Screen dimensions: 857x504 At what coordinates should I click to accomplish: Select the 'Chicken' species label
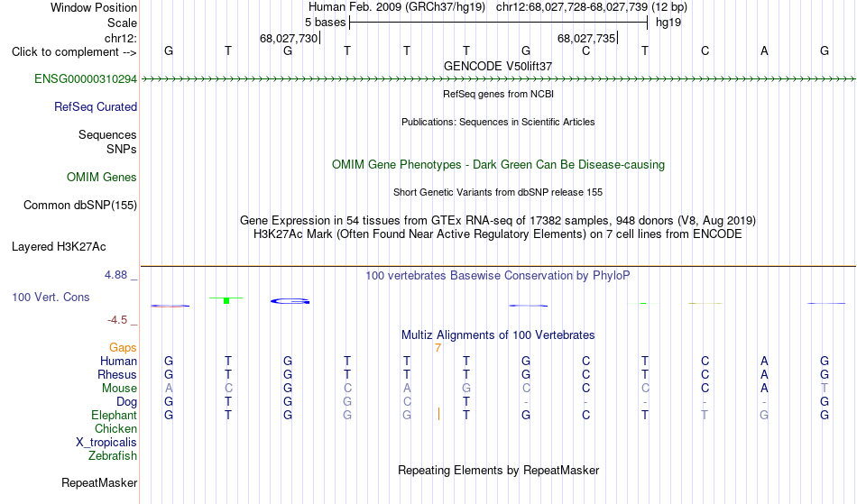[x=115, y=429]
